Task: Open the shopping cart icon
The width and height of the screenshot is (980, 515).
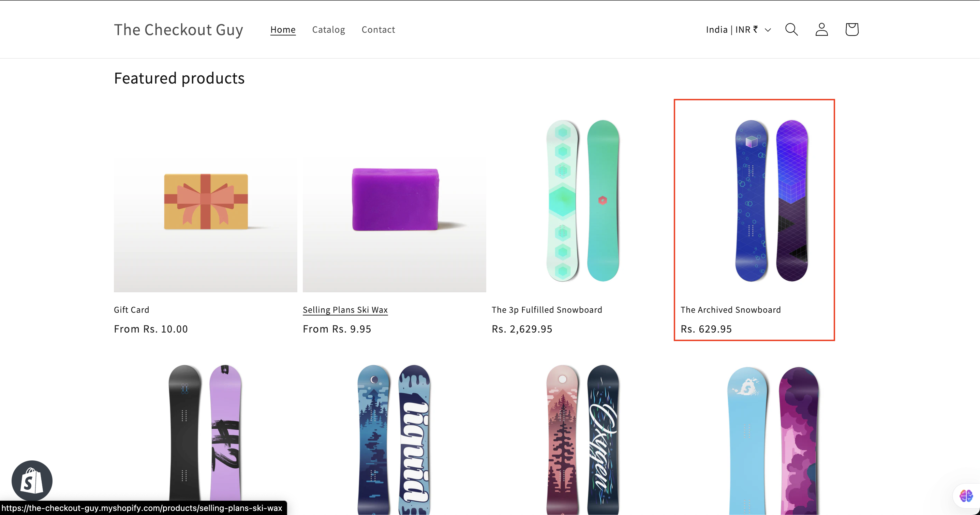Action: click(x=851, y=29)
